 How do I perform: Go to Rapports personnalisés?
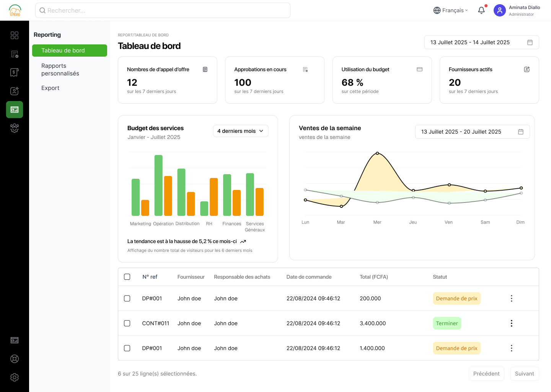click(60, 70)
